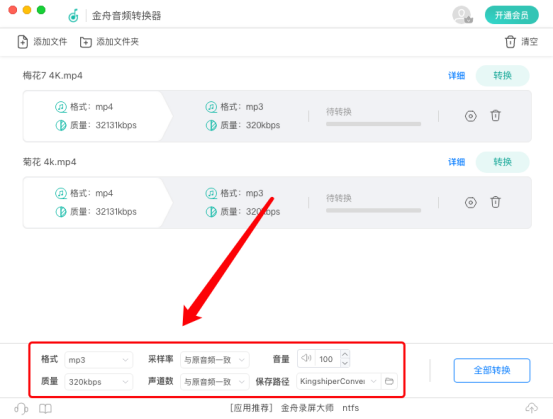
Task: Open settings for 梅花7 4K.mp4
Action: pos(470,116)
